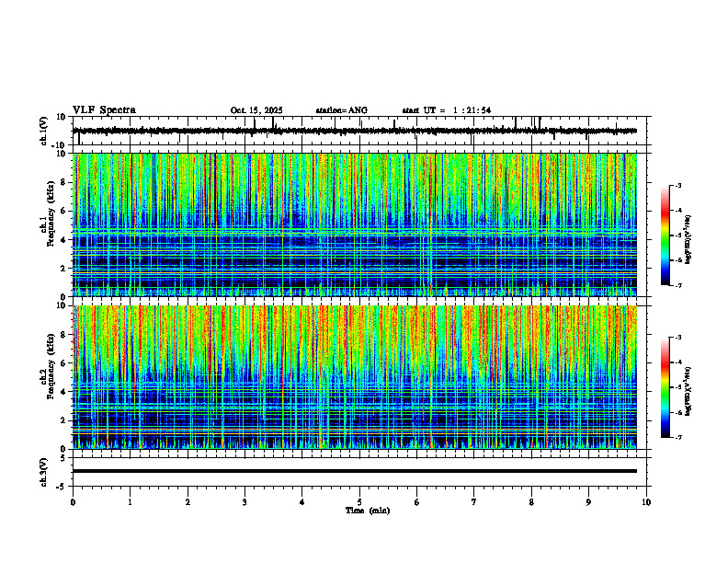Click the ch.2 color bar "log(PSD)" unit label

(x=688, y=391)
